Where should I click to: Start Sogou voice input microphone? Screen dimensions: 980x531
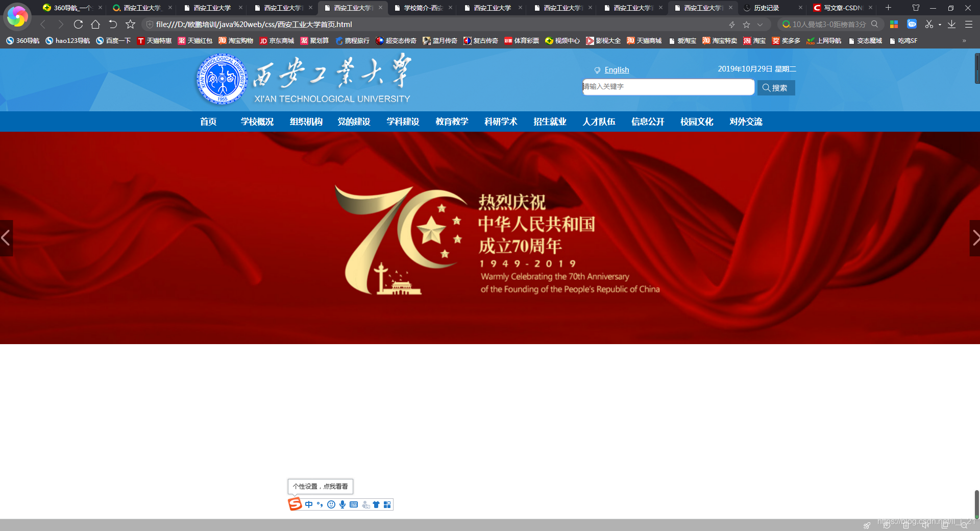[342, 504]
